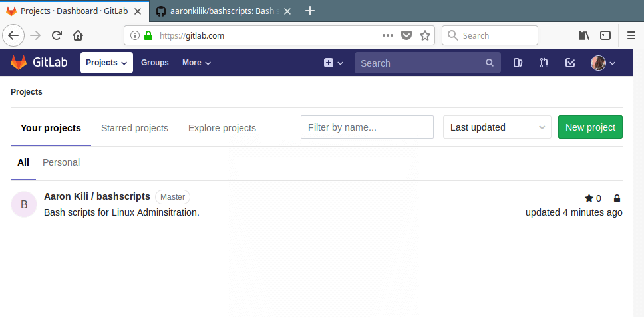Open the Last updated sort dropdown

[497, 127]
